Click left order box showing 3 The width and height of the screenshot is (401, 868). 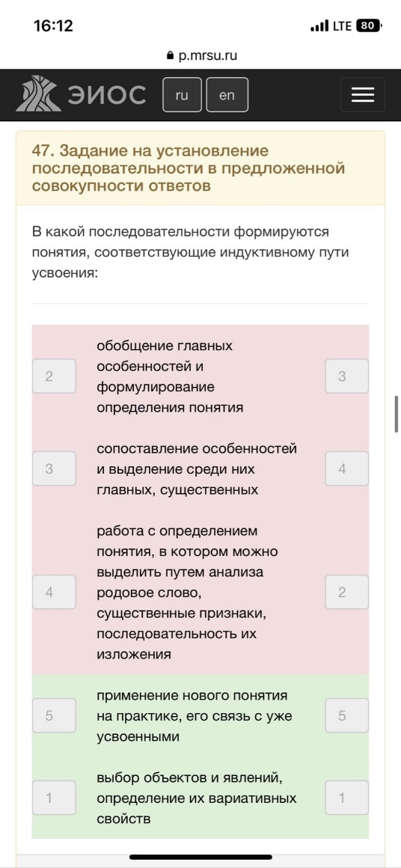click(x=54, y=469)
